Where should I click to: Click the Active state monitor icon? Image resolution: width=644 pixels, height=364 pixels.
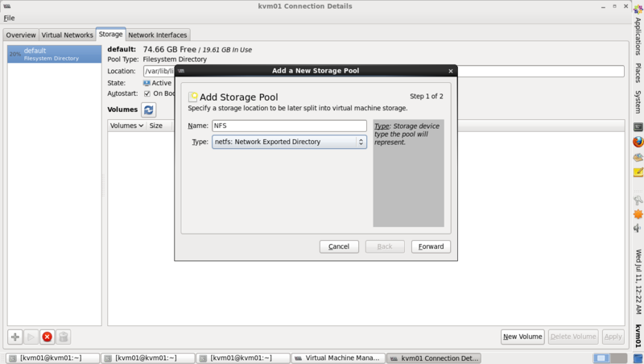(x=147, y=83)
